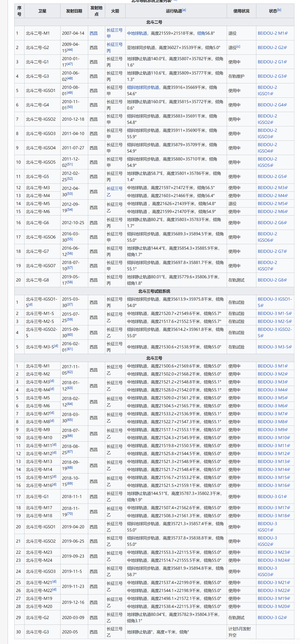Open reference [52] after the 2012-02-25 date
The height and width of the screenshot is (644, 300).
pyautogui.click(x=70, y=179)
